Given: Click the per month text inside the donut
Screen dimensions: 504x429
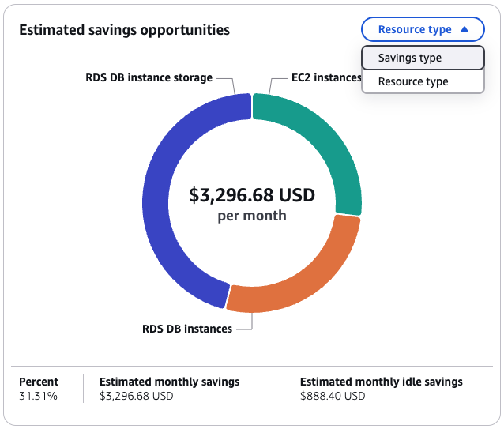Looking at the screenshot, I should tap(252, 216).
